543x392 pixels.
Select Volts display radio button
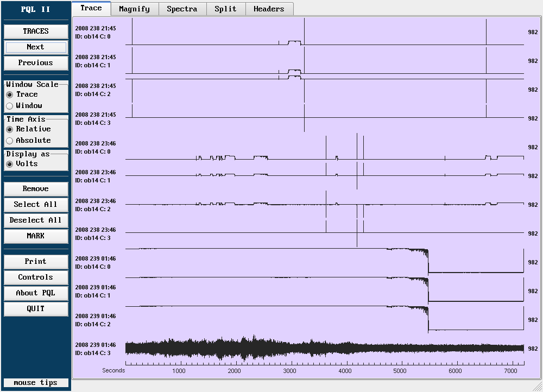pyautogui.click(x=10, y=164)
